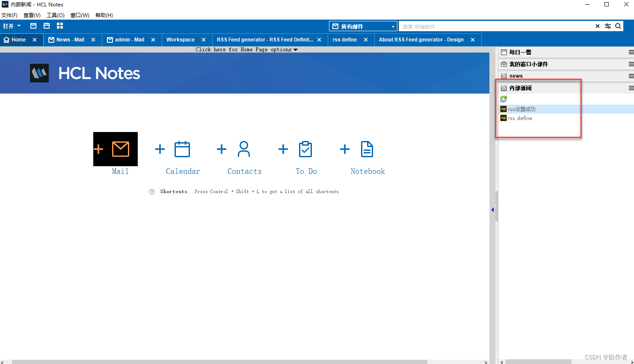Open the 帮助(H) menu
634x364 pixels.
104,15
